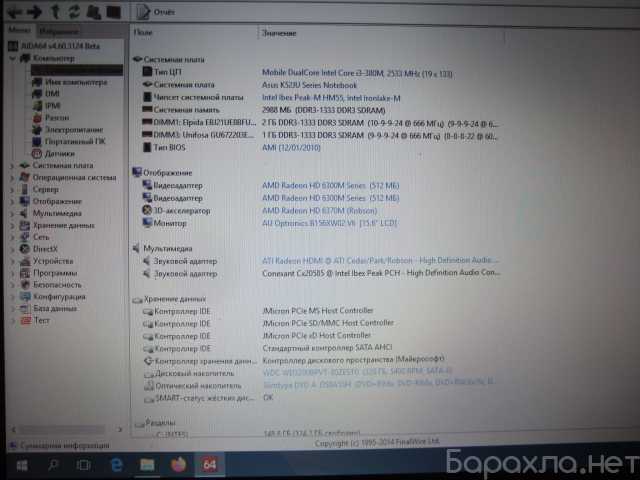Viewport: 640px width, 480px height.
Task: Click the Значение column header
Action: pos(279,33)
